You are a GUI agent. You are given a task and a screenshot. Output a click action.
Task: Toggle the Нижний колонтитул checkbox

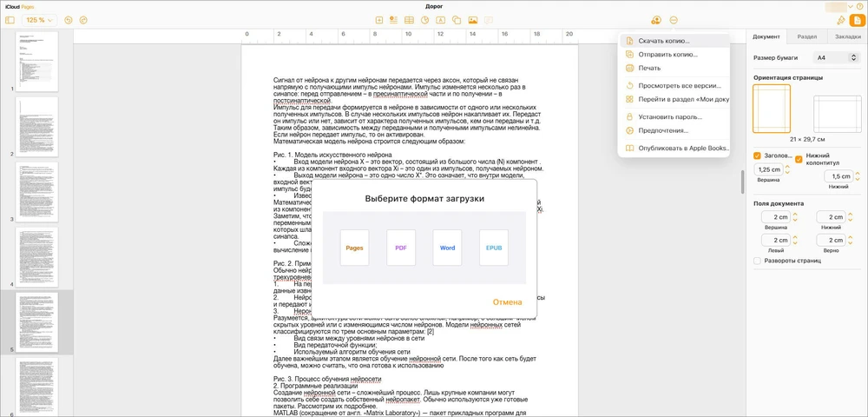tap(799, 159)
